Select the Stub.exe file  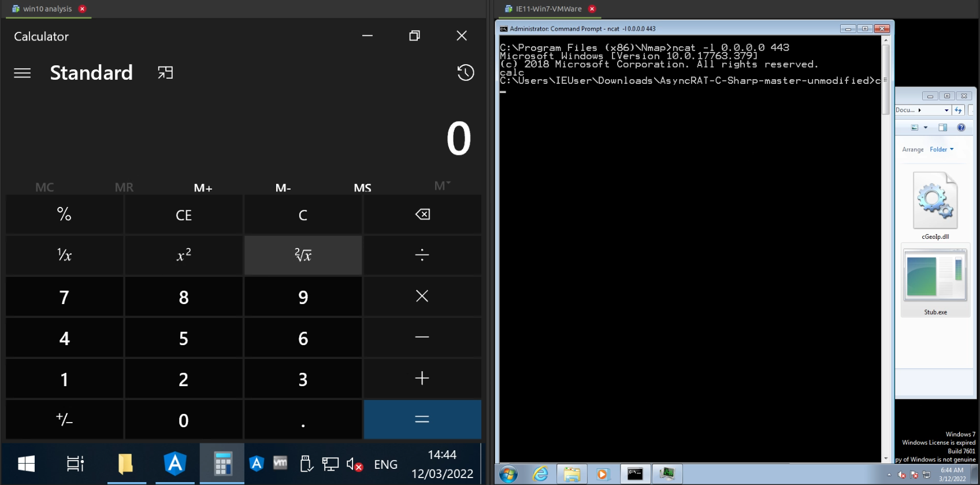click(935, 281)
